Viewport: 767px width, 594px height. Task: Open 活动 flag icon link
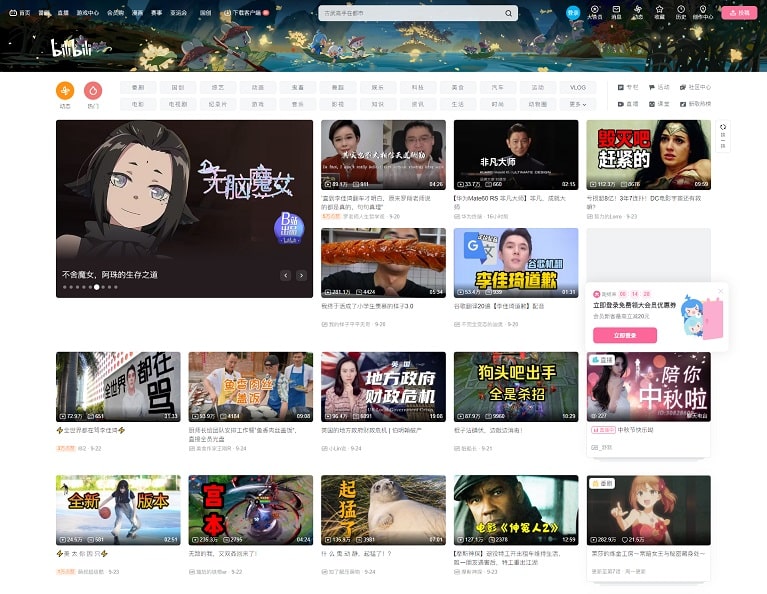pos(659,87)
